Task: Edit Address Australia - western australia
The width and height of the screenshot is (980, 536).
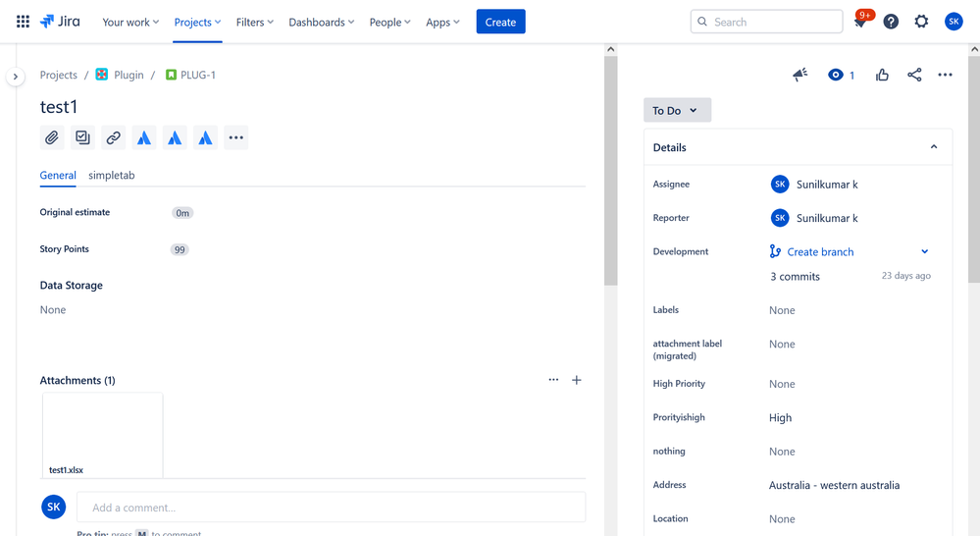Action: coord(834,485)
